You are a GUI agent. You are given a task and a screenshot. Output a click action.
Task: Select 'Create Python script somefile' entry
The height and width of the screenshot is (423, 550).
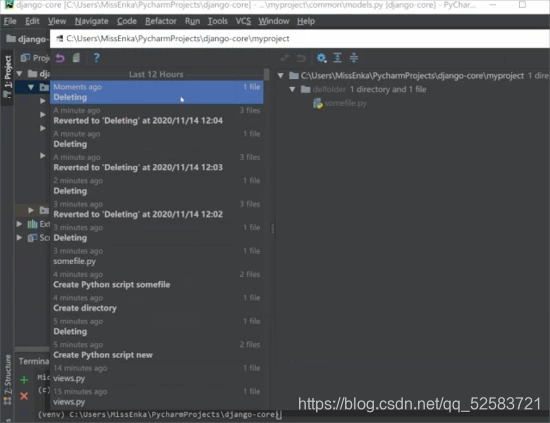[x=156, y=280]
